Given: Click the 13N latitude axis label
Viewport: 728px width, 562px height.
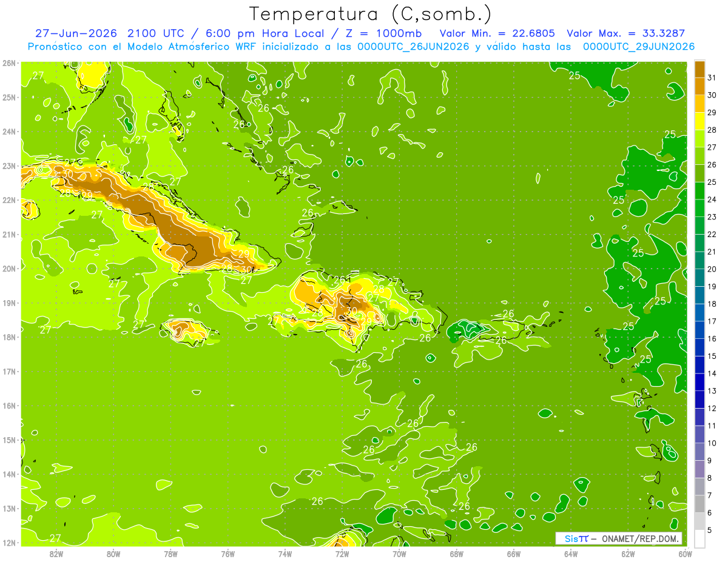Looking at the screenshot, I should coord(9,508).
